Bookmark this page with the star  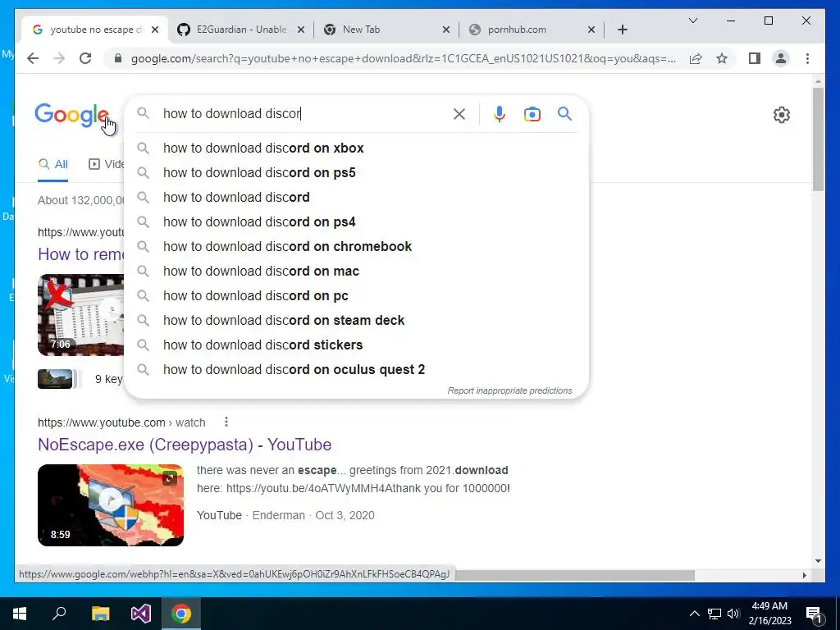tap(722, 58)
